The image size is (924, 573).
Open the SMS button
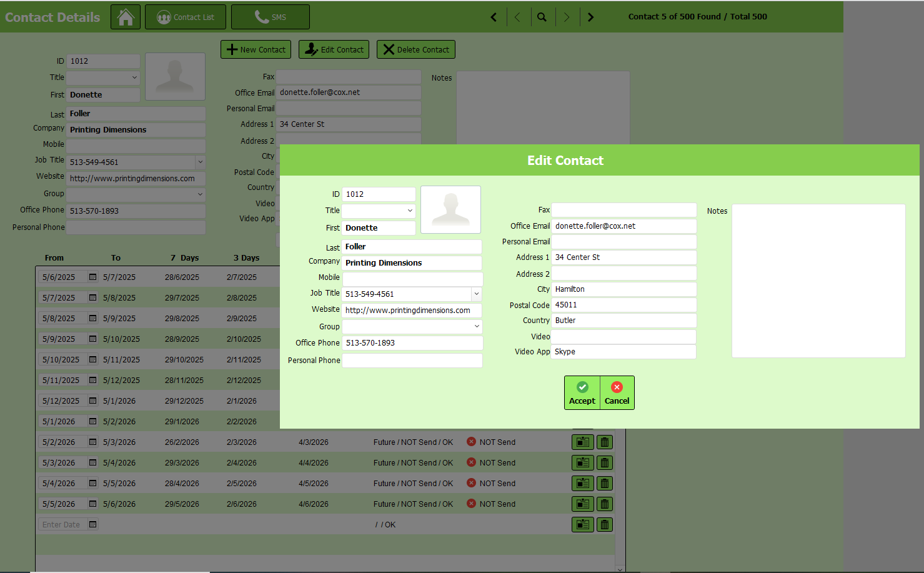coord(271,17)
